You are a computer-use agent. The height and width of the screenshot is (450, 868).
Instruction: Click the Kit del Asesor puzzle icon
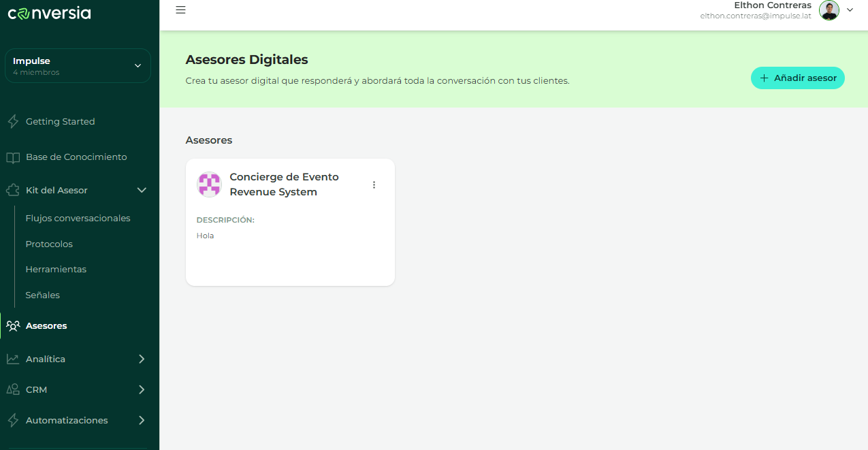click(13, 191)
